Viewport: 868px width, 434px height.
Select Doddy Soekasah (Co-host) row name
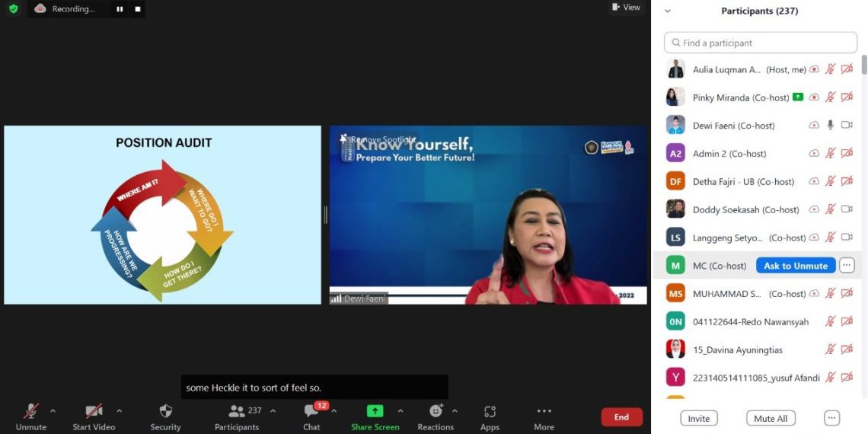[745, 210]
